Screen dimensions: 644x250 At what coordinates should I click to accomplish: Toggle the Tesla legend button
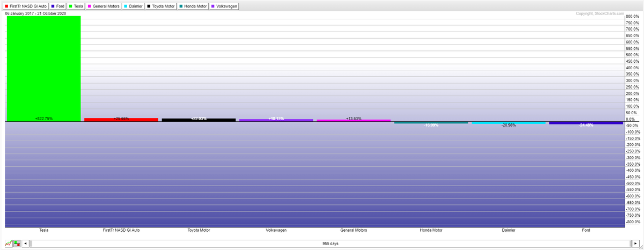[76, 6]
